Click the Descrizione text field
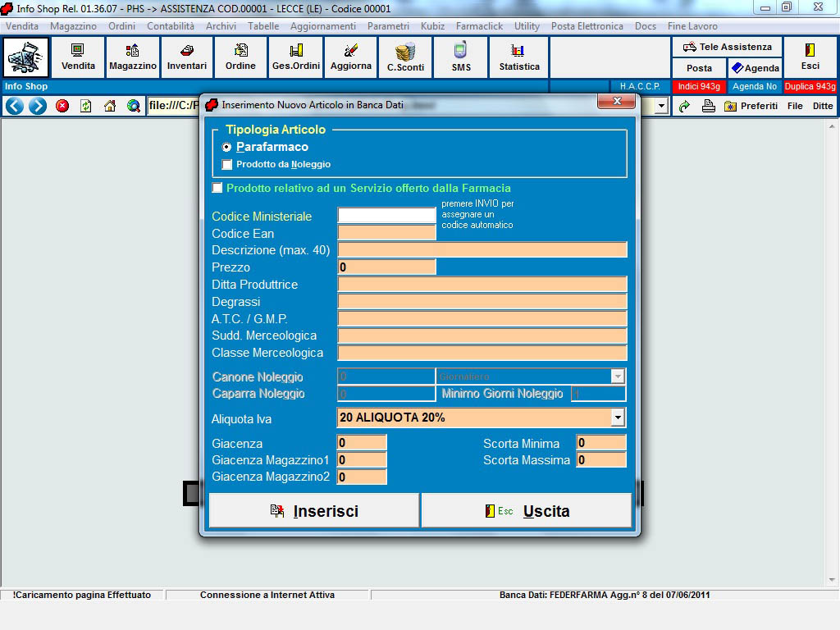 (x=482, y=250)
